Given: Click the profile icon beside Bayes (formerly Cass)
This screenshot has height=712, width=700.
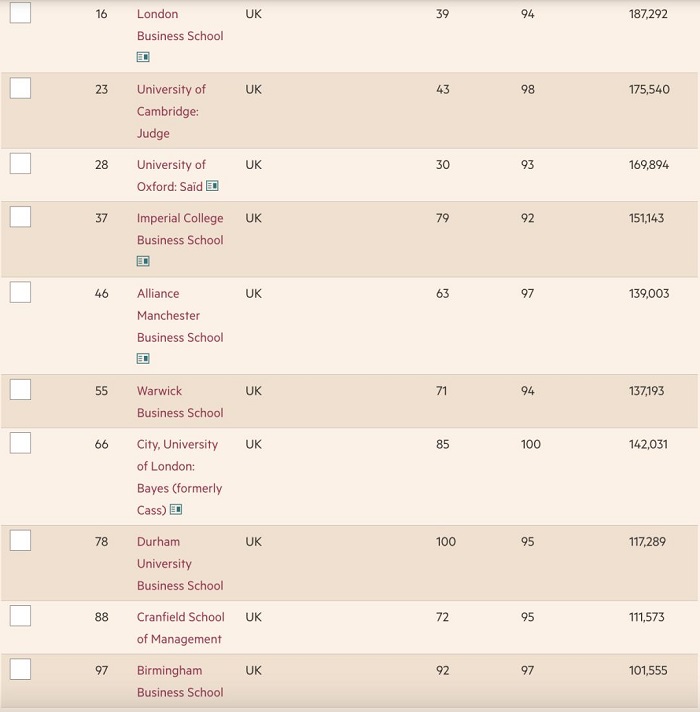Looking at the screenshot, I should pos(176,510).
